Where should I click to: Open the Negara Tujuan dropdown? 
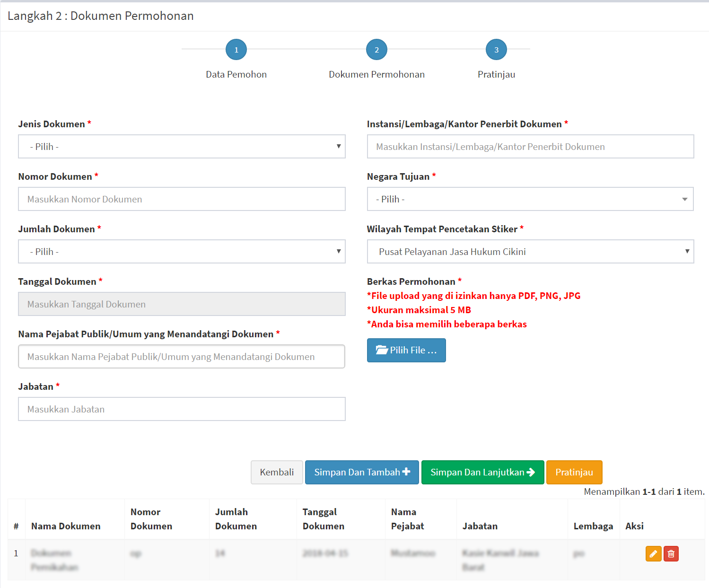530,199
